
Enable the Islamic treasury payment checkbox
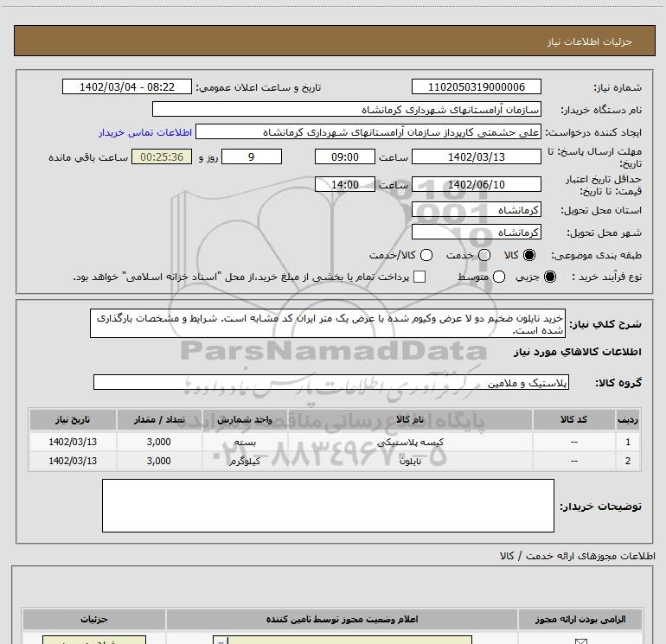pyautogui.click(x=420, y=277)
